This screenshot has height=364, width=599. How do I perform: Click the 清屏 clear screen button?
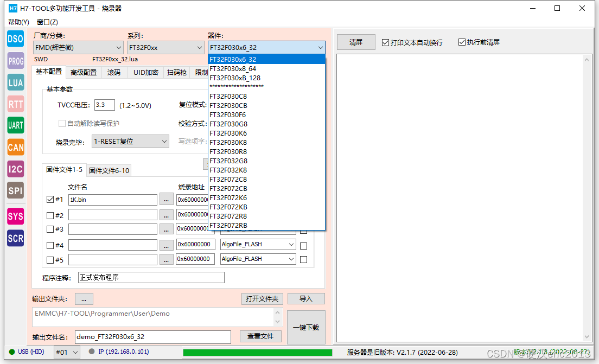click(x=356, y=42)
